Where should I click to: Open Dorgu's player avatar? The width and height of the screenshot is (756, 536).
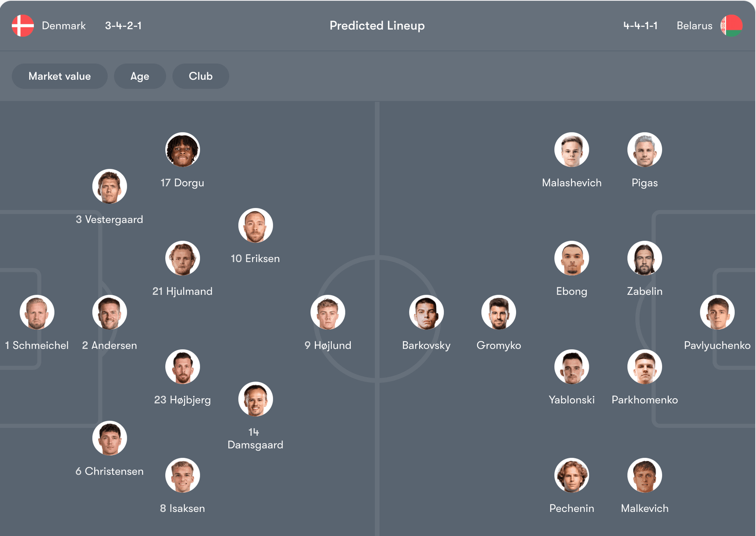point(182,150)
